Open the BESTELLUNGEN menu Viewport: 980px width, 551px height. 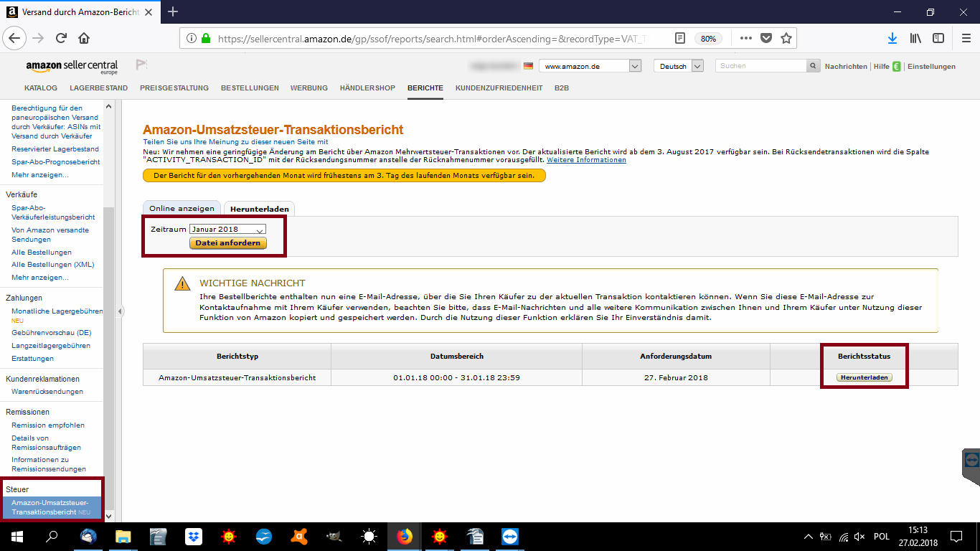point(250,88)
